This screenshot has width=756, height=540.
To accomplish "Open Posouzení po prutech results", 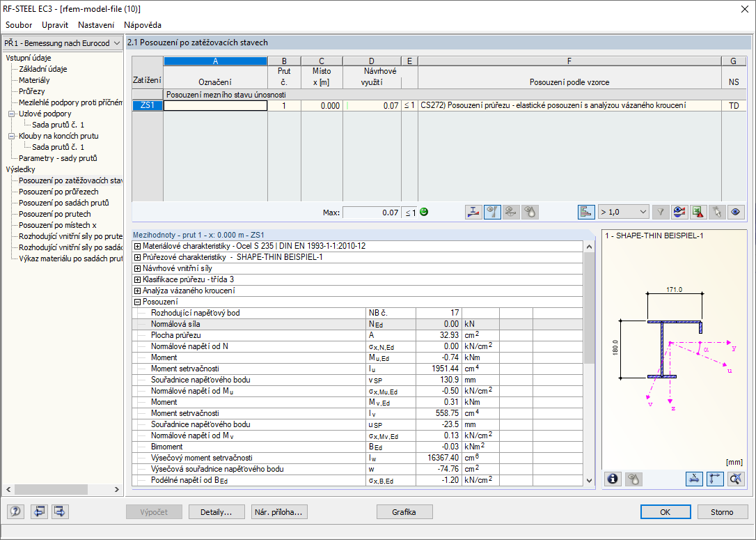I will click(54, 214).
